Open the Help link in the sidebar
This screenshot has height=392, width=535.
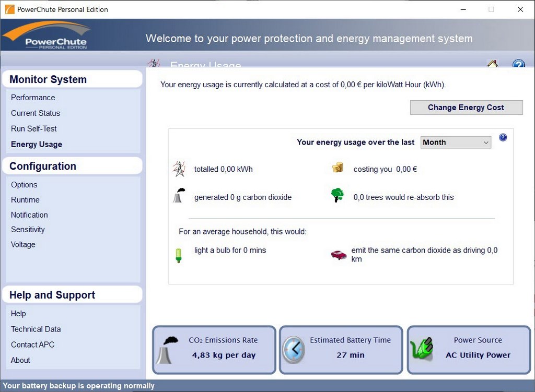18,314
